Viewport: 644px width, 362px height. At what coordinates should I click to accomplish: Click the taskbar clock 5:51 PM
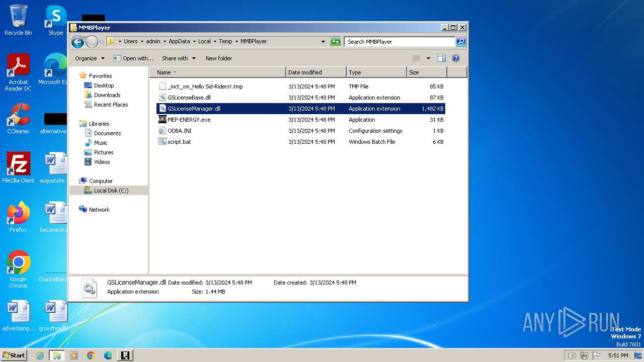[618, 355]
